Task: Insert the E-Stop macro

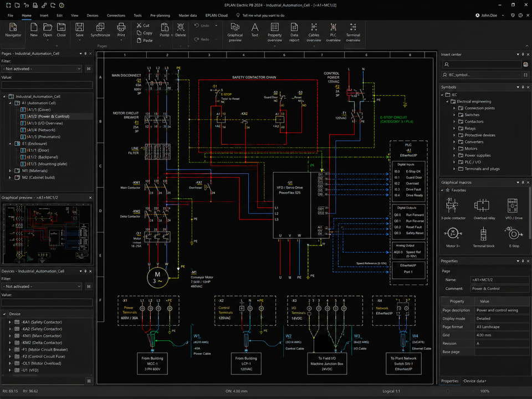Action: [514, 237]
